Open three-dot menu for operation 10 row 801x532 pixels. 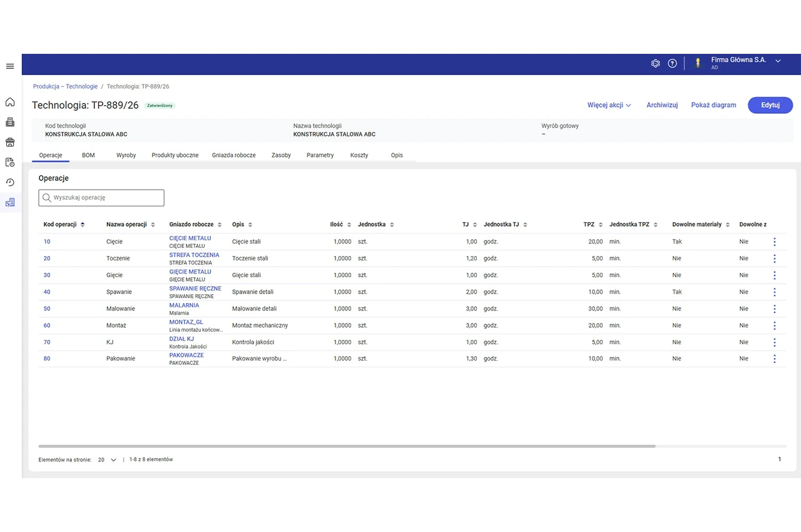coord(775,242)
